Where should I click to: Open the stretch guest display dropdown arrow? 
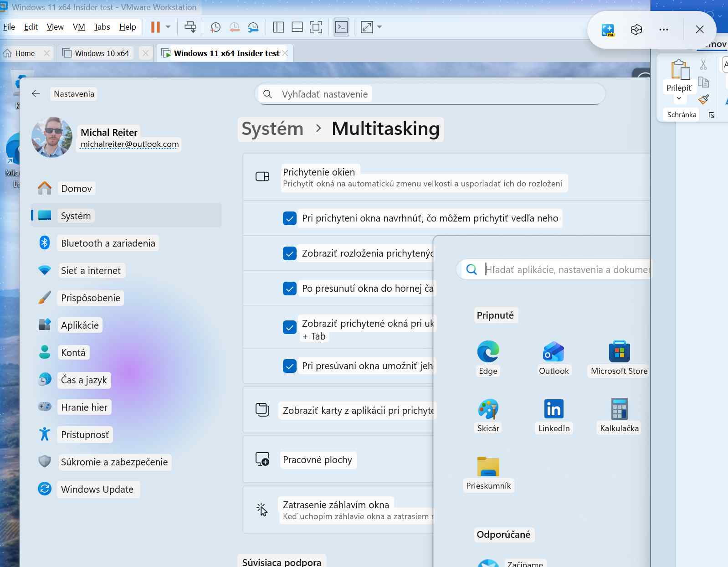coord(379,27)
